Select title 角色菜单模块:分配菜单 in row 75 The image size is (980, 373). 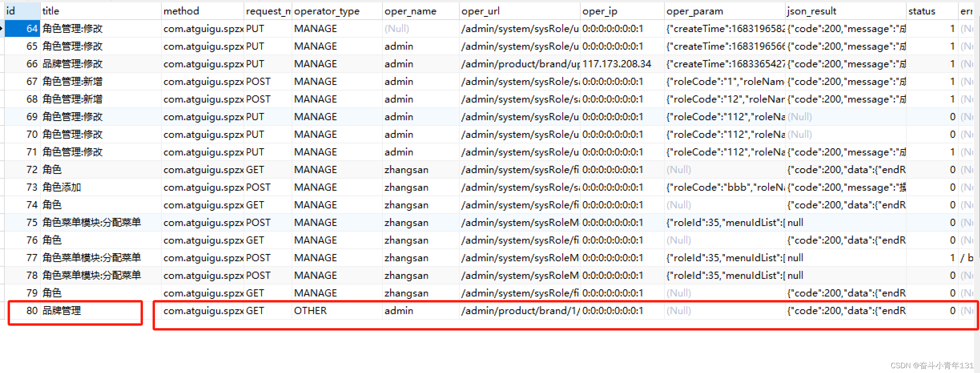101,223
